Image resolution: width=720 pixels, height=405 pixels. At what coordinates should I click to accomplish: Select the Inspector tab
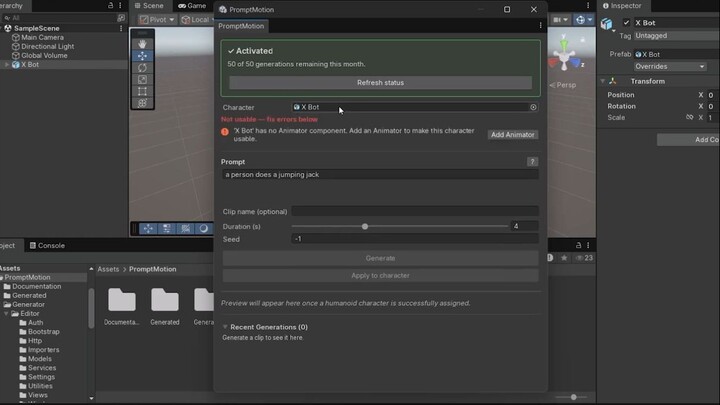tap(622, 6)
